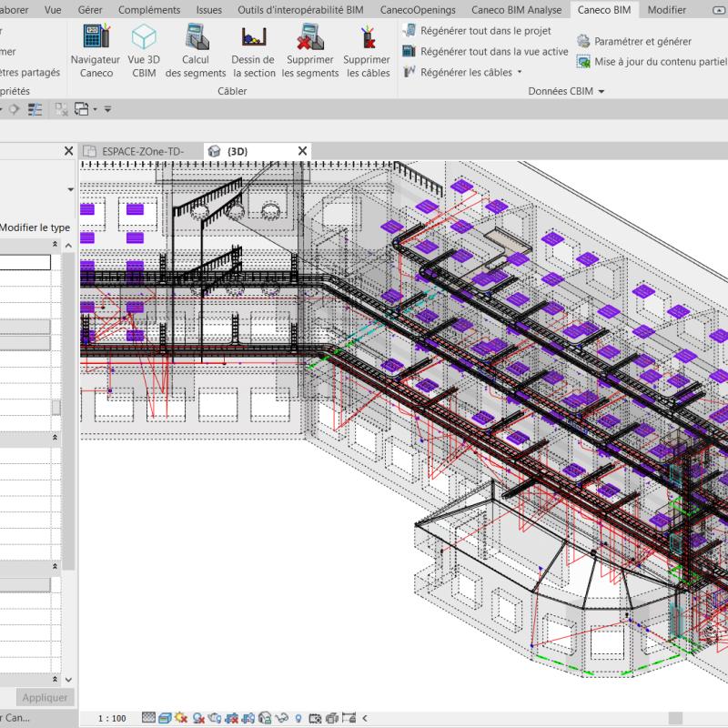The height and width of the screenshot is (728, 728).
Task: Collapse the first properties group
Action: tap(55, 244)
